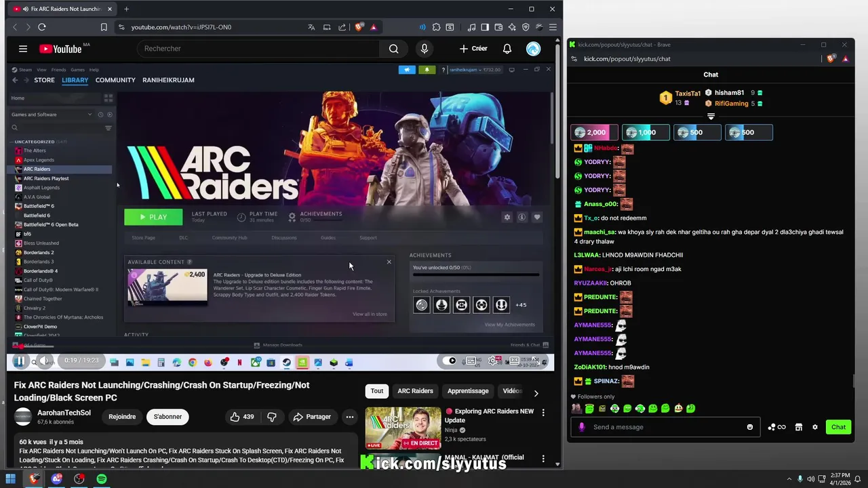Open ARC Raiders game settings gear icon
Screen dimensions: 868x488
click(507, 217)
